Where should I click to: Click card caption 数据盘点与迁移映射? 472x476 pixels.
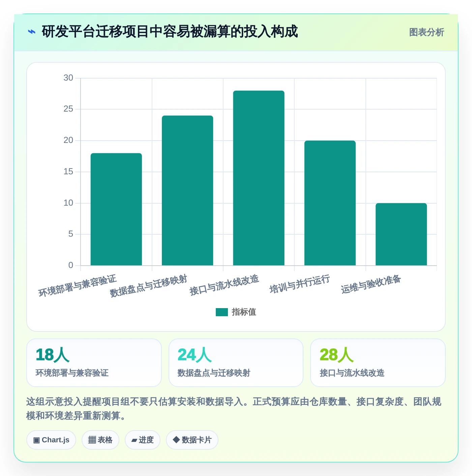[214, 373]
